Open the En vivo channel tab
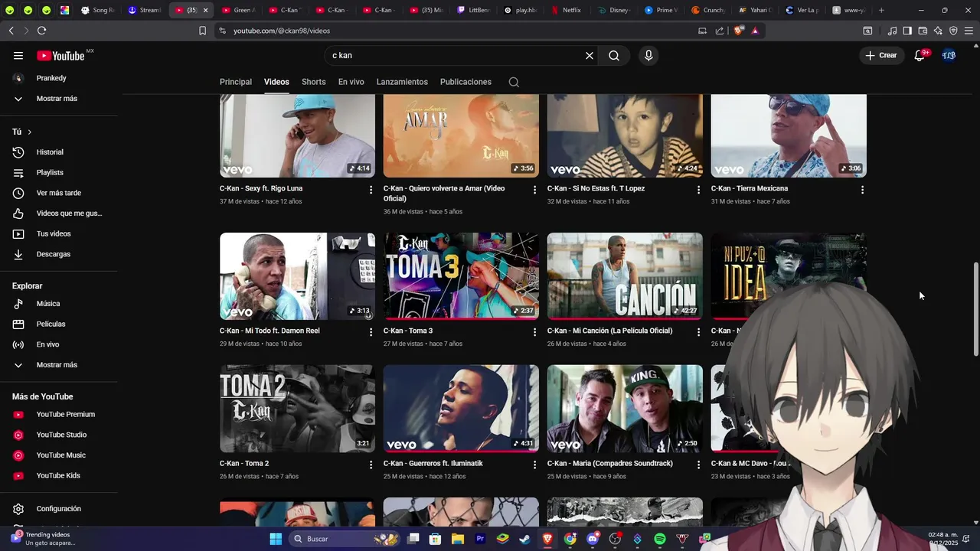This screenshot has width=980, height=551. click(x=351, y=82)
